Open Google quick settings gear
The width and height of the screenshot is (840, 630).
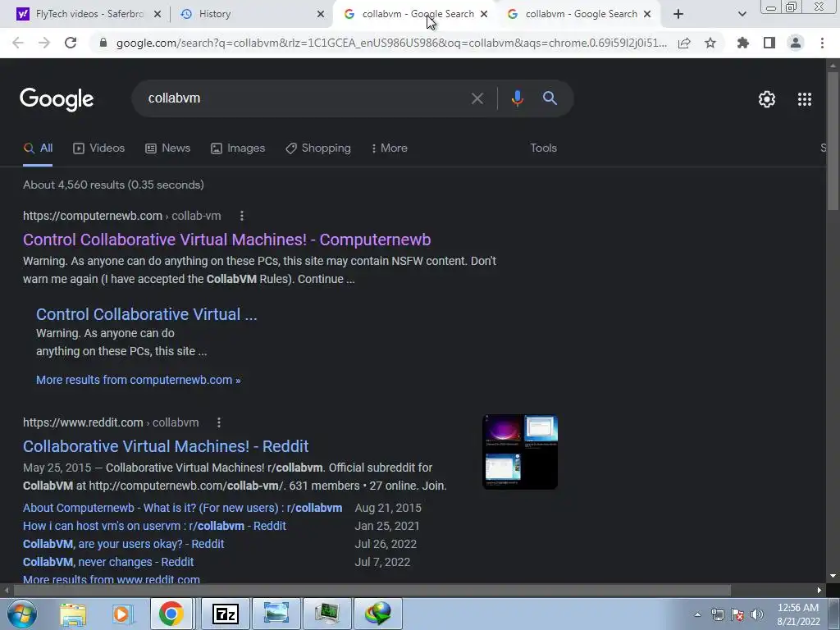click(767, 99)
